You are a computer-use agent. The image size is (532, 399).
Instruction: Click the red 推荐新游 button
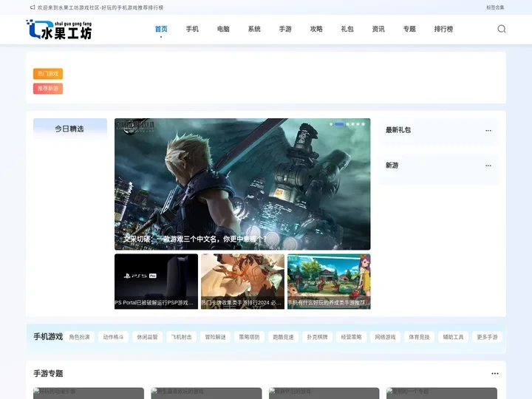point(48,89)
